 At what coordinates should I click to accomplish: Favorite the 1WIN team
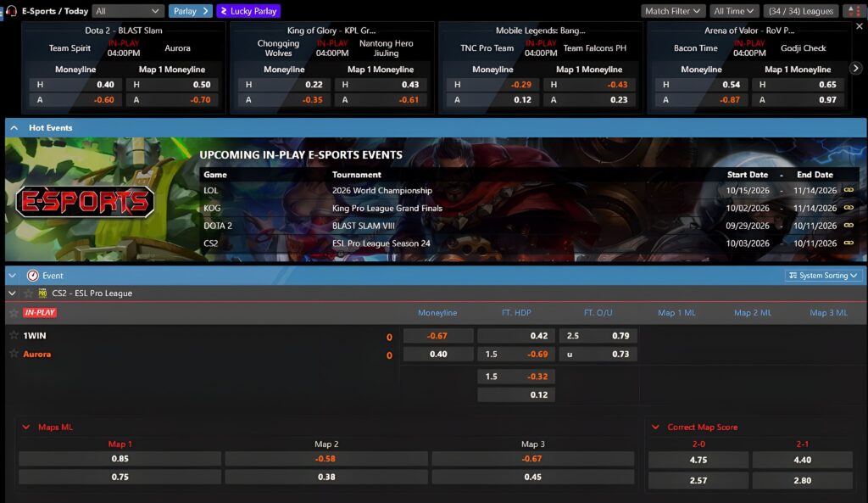coord(14,335)
